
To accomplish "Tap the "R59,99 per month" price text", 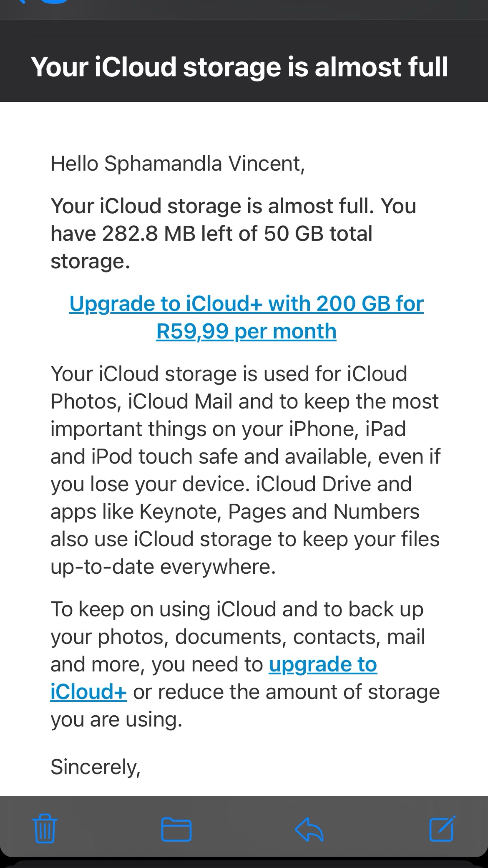I will [x=246, y=331].
